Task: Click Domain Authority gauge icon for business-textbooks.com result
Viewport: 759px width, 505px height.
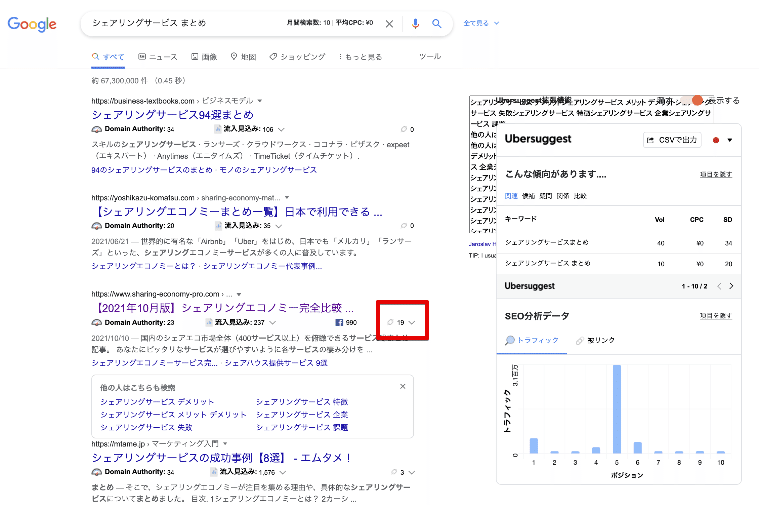Action: click(97, 129)
